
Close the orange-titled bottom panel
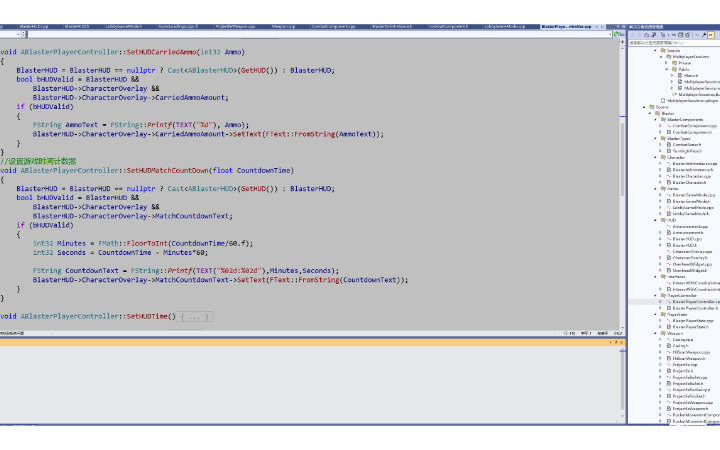pyautogui.click(x=622, y=342)
